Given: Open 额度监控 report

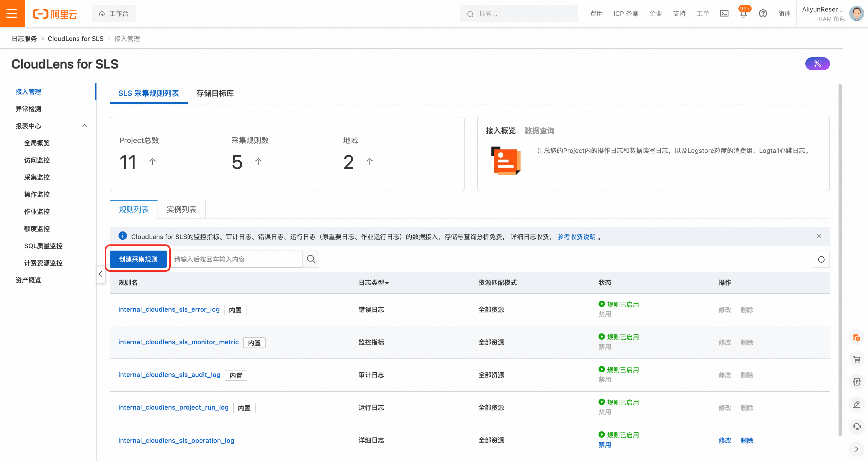Looking at the screenshot, I should tap(37, 229).
